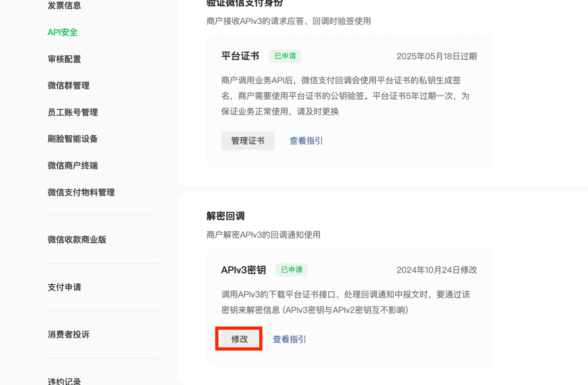This screenshot has width=588, height=385.
Task: Click 修改 button for APIv3密钥
Action: click(x=239, y=339)
